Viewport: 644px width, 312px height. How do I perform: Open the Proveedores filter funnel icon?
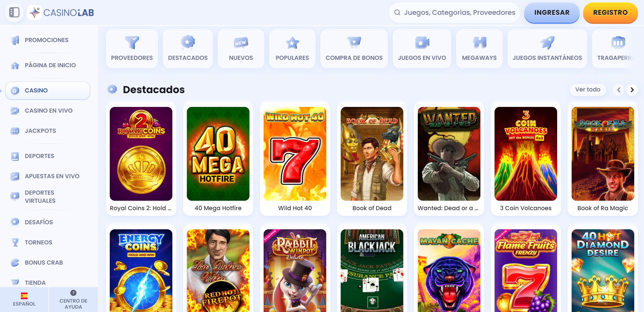[132, 42]
